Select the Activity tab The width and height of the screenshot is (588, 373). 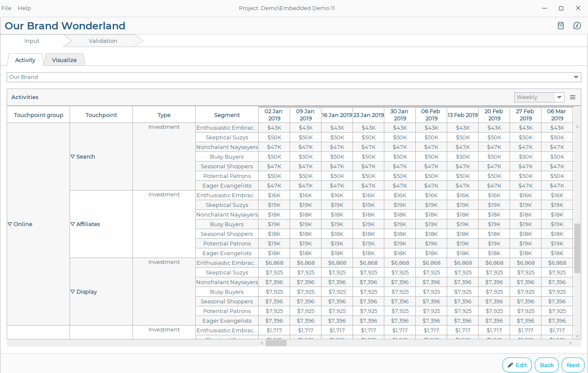pyautogui.click(x=25, y=60)
